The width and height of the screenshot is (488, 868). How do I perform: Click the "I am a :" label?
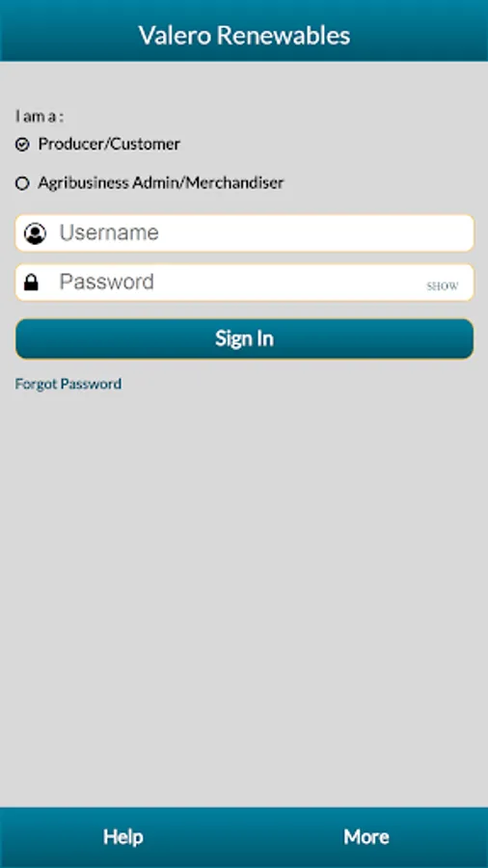click(40, 117)
